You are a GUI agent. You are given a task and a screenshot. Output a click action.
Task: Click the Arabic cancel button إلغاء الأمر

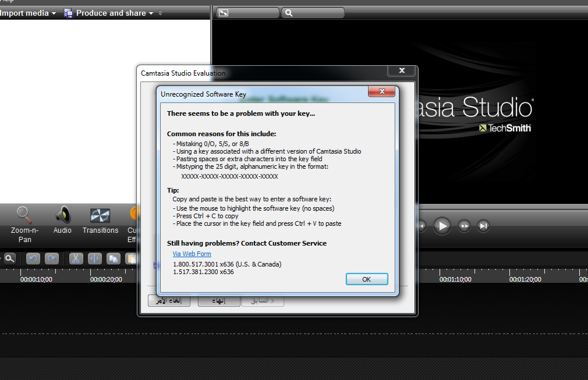(169, 300)
